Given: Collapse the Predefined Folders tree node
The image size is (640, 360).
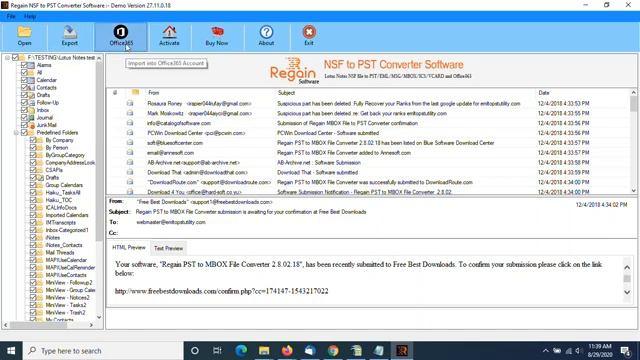Looking at the screenshot, I should point(16,132).
